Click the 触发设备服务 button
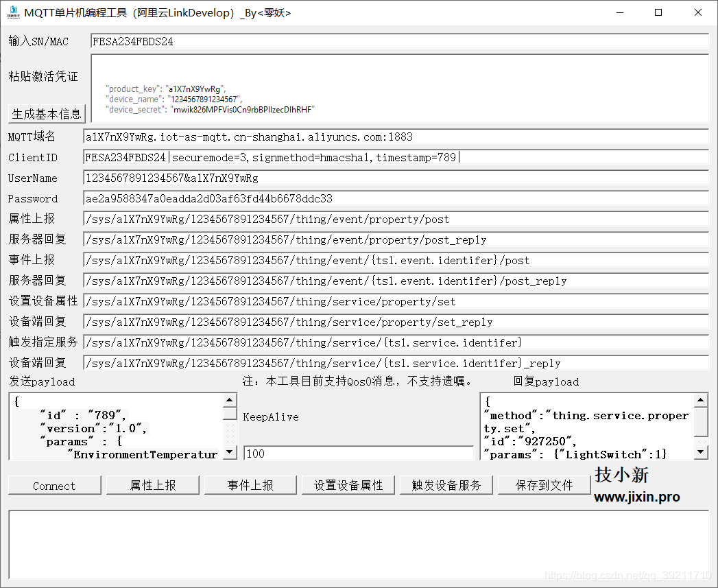The width and height of the screenshot is (718, 588). click(446, 485)
